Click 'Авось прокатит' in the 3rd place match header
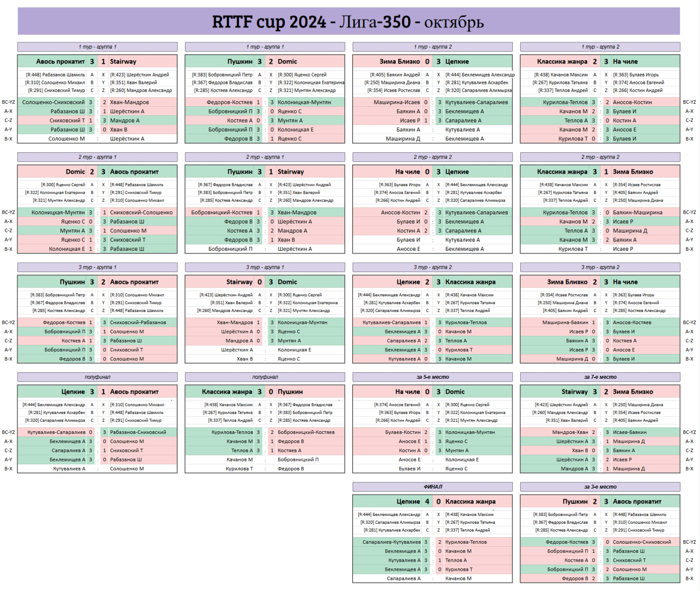 (637, 502)
